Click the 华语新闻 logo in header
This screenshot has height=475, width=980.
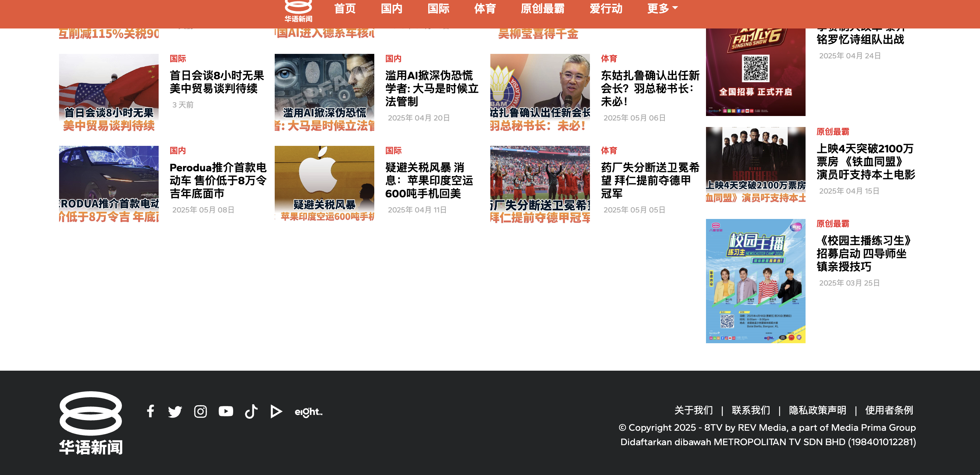tap(298, 11)
